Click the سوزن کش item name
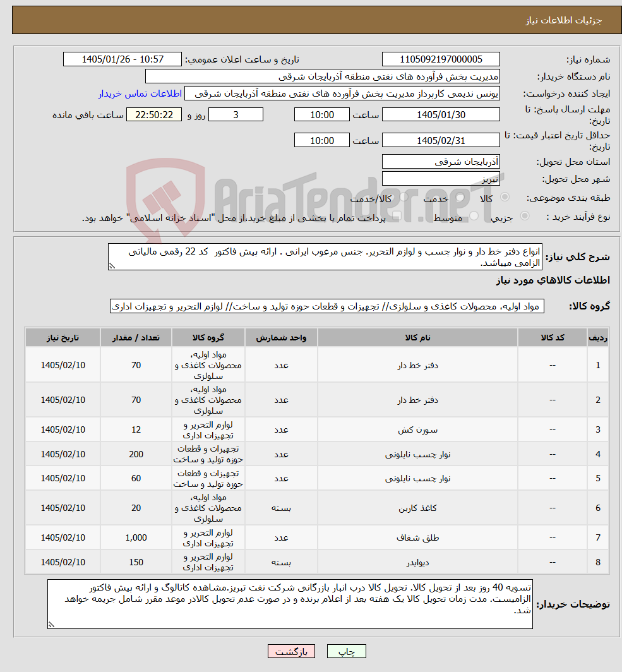622x672 pixels. tap(417, 430)
